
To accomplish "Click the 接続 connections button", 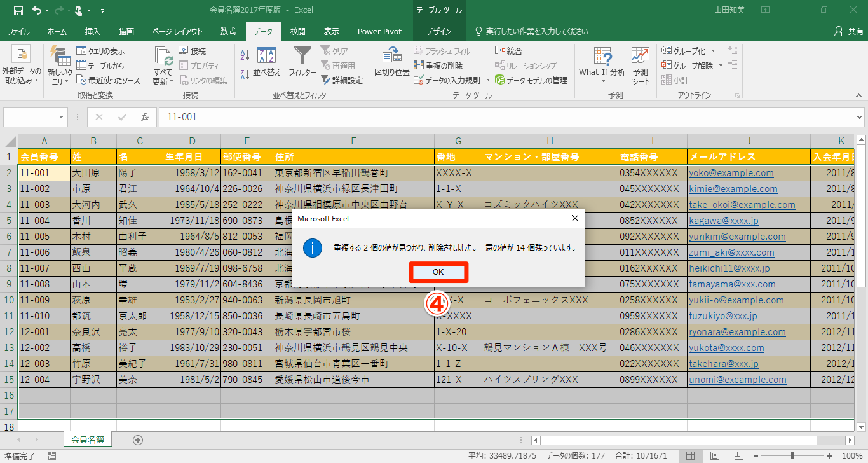I will click(193, 51).
